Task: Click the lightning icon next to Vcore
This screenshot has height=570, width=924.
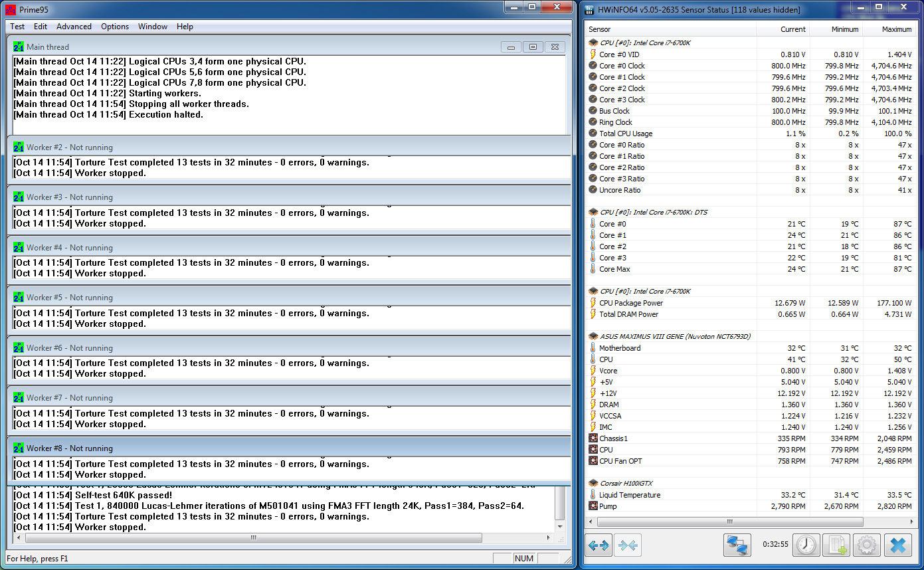Action: click(593, 371)
